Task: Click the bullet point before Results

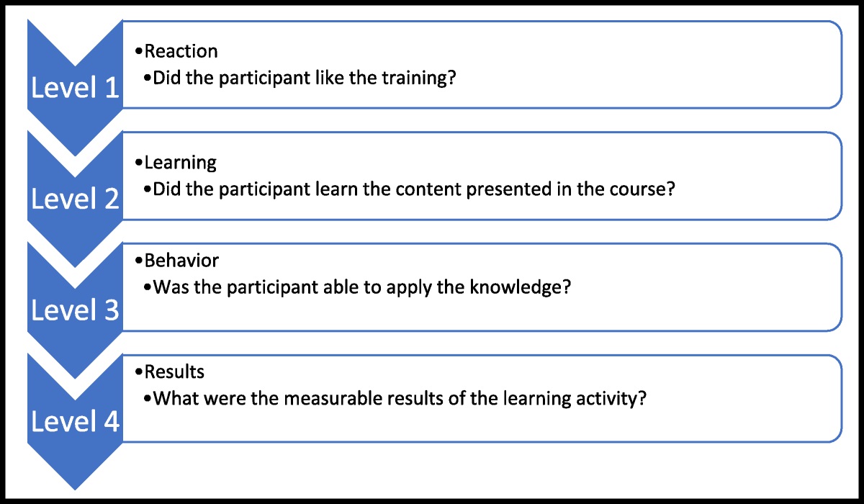Action: pos(139,372)
